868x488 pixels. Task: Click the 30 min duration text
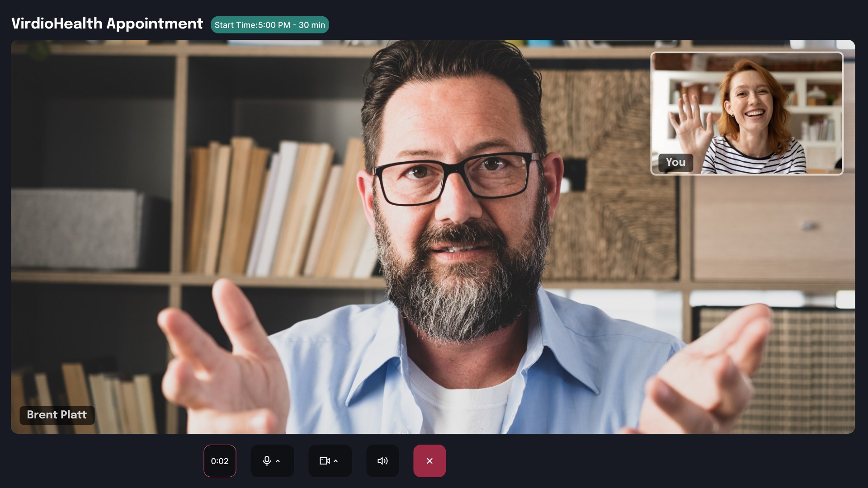[x=311, y=25]
